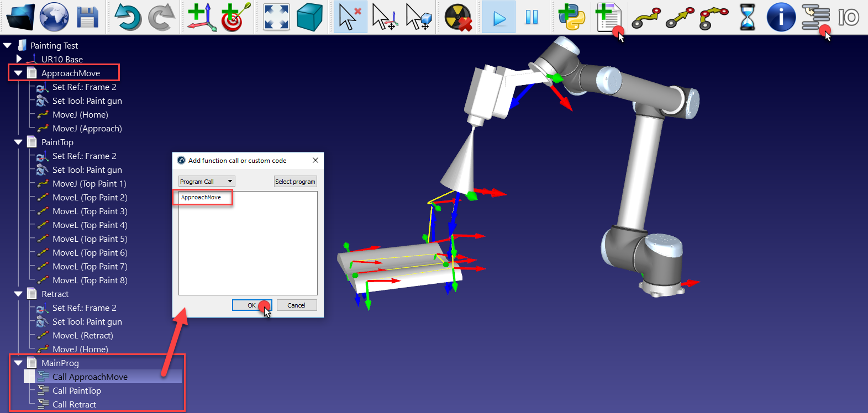The width and height of the screenshot is (868, 413).
Task: Click the Fit all view icon
Action: (276, 17)
